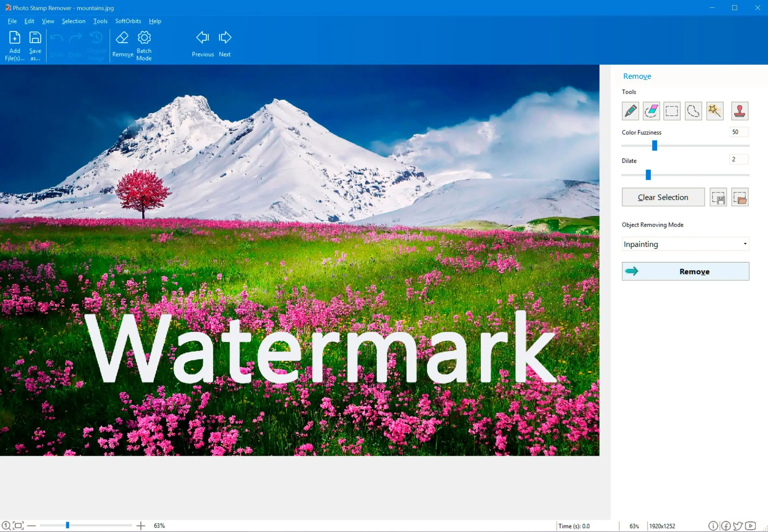This screenshot has height=532, width=768.
Task: Click the Next image navigation
Action: [225, 44]
